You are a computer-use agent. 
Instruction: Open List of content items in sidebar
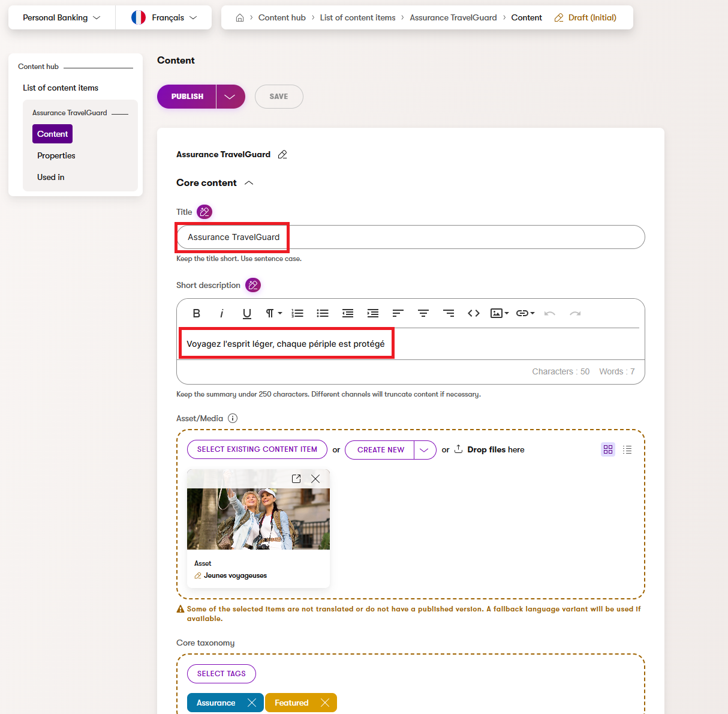click(61, 88)
